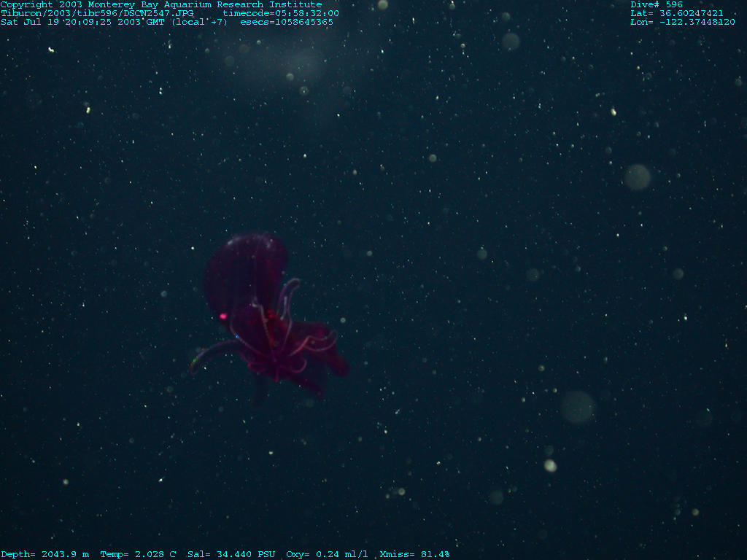747x560 pixels.
Task: Click the Depth= 2043.9 m reading
Action: point(44,554)
